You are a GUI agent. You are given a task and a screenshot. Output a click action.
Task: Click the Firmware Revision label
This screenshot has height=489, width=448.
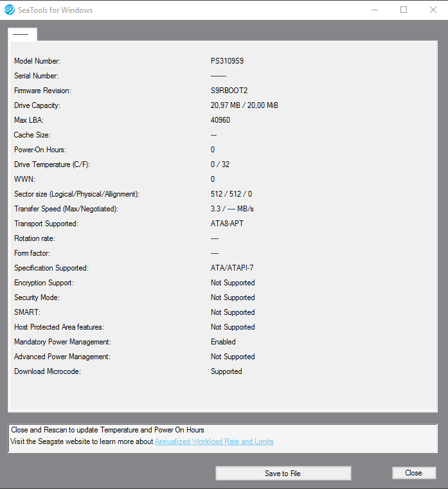tap(42, 91)
